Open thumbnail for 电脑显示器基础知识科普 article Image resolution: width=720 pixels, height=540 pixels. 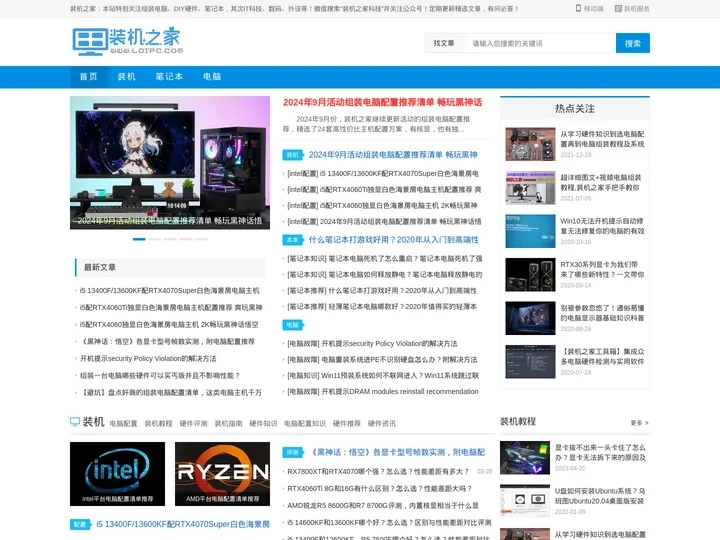click(x=530, y=318)
